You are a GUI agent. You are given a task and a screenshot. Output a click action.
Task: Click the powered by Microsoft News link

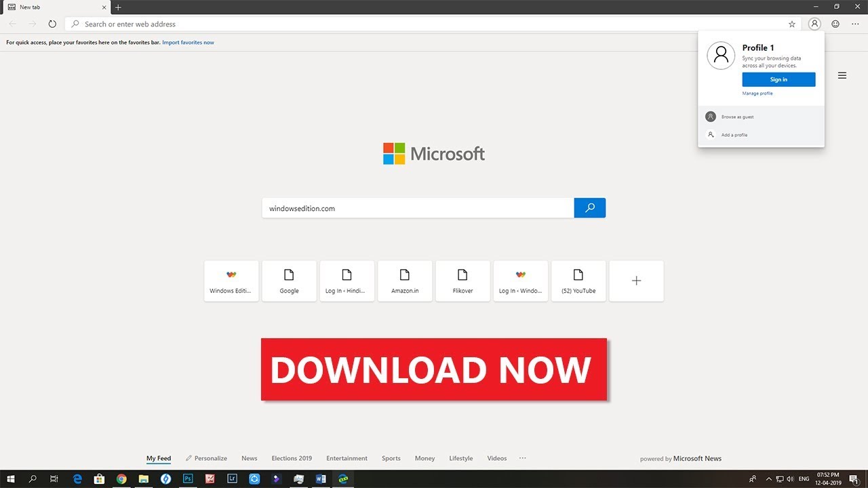681,459
